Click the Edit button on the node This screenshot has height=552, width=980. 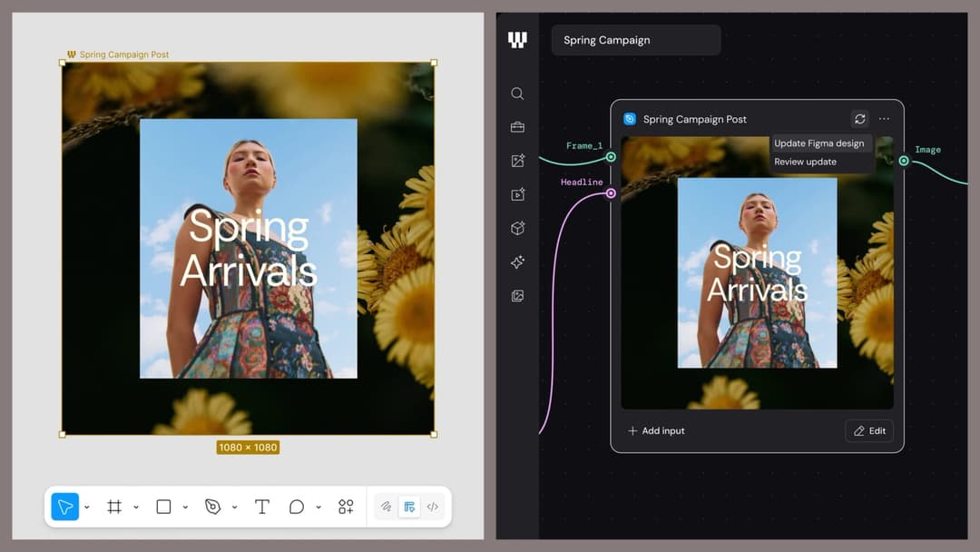[869, 430]
